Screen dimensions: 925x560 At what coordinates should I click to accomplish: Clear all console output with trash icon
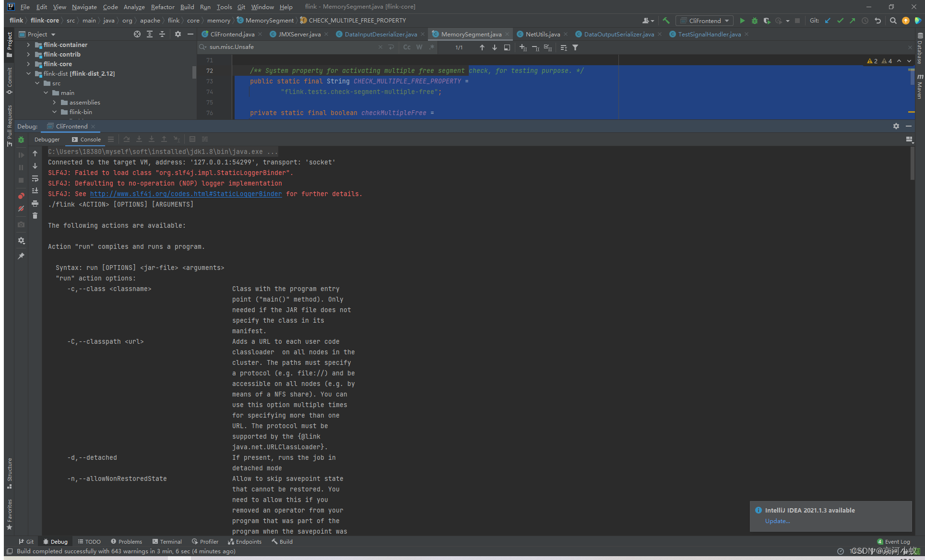[35, 215]
